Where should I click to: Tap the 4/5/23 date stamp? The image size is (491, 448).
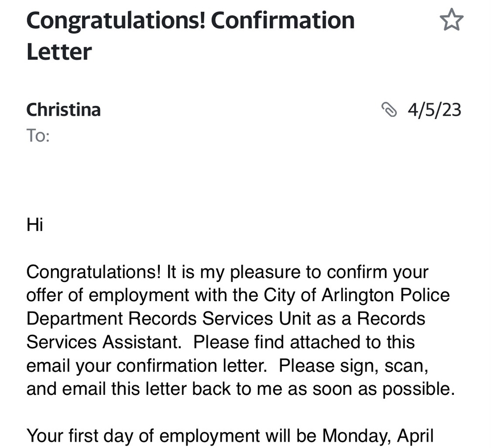point(434,110)
